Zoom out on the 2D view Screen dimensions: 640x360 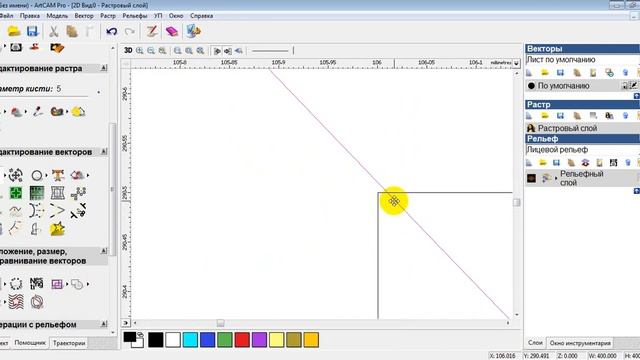pos(151,51)
